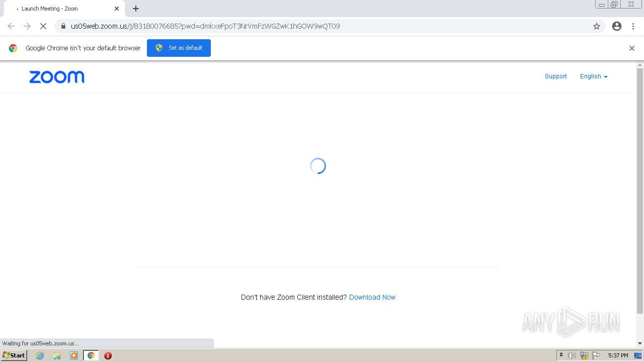
Task: Click the Zoom logo
Action: (x=57, y=77)
